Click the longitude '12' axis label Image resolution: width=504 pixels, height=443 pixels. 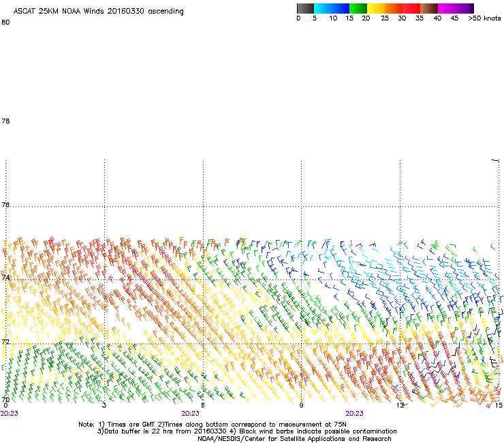[x=400, y=406]
